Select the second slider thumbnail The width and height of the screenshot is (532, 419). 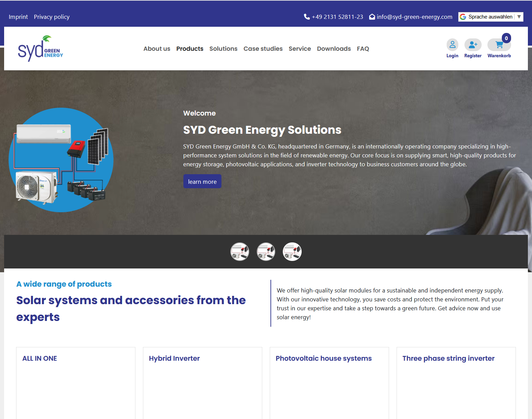[x=266, y=252]
